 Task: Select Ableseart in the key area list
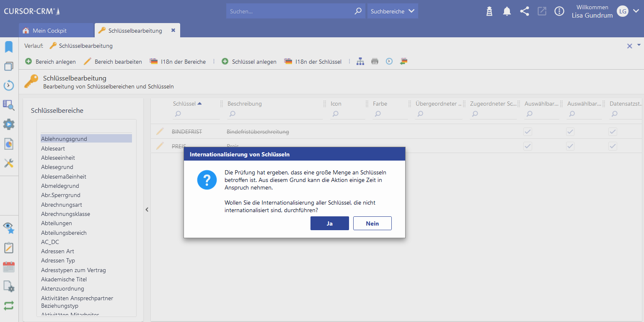pyautogui.click(x=53, y=148)
